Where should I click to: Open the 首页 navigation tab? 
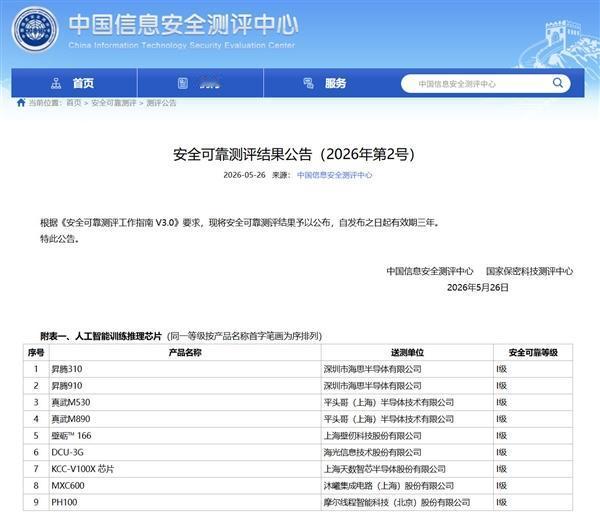[74, 83]
